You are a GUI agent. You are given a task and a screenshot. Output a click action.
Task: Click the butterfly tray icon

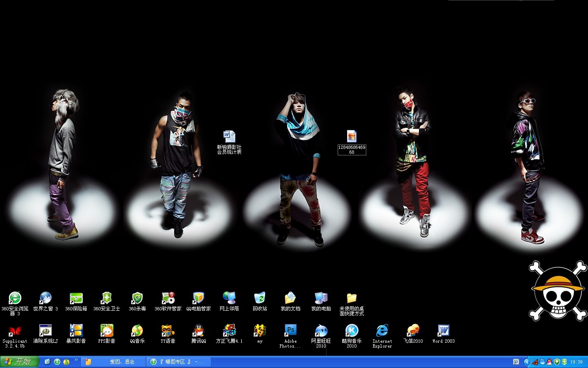click(x=535, y=362)
